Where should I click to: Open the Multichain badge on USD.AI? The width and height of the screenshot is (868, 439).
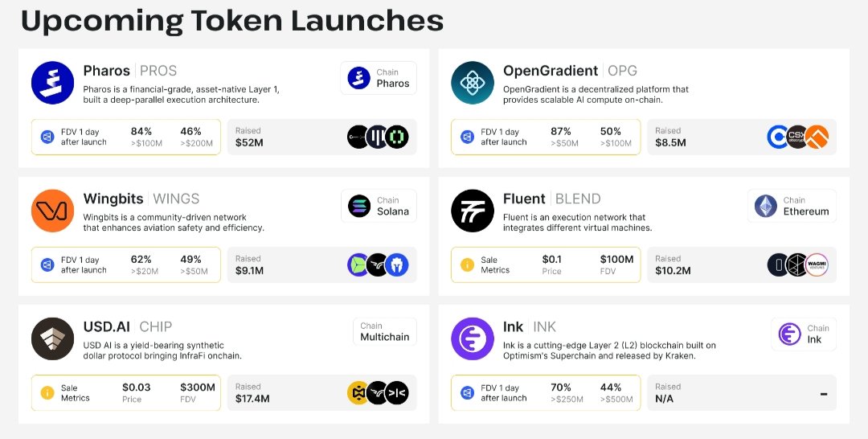point(384,332)
